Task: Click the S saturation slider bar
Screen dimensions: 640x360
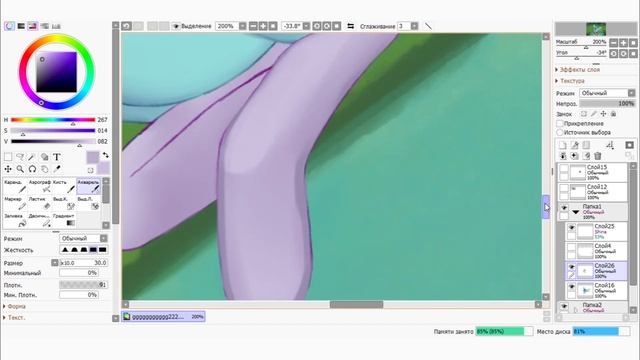Action: tap(53, 131)
